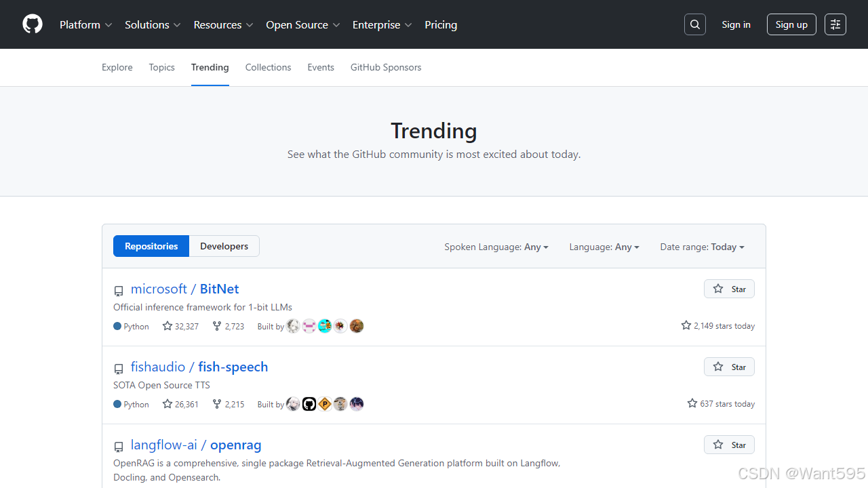Image resolution: width=868 pixels, height=488 pixels.
Task: Open BitNet forks count 2,723
Action: point(228,326)
